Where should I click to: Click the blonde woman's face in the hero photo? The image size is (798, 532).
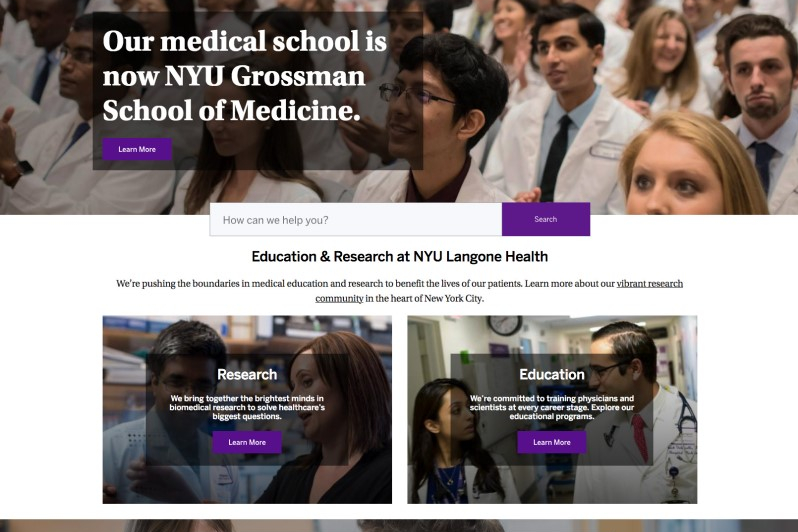tap(679, 173)
